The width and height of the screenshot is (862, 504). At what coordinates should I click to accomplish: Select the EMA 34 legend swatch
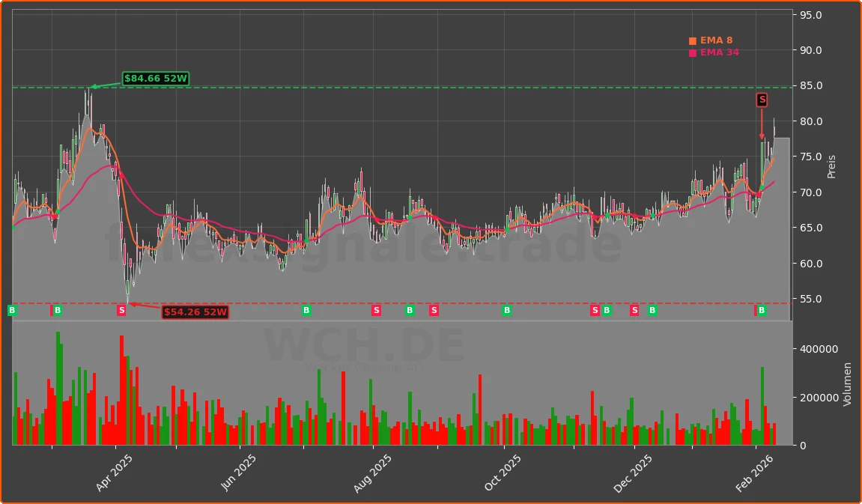click(691, 52)
